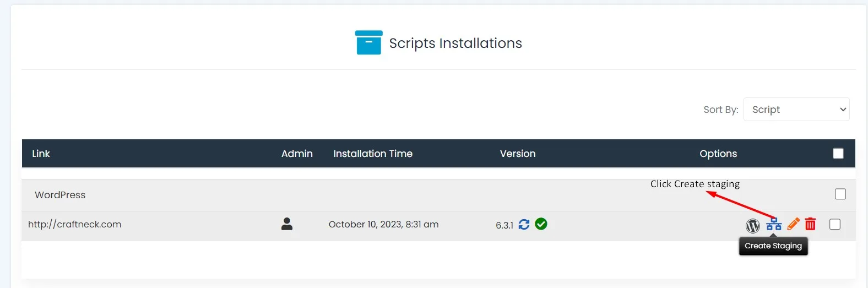This screenshot has height=288, width=868.
Task: Click the blue refresh icon next to 6.3.1
Action: [x=524, y=224]
